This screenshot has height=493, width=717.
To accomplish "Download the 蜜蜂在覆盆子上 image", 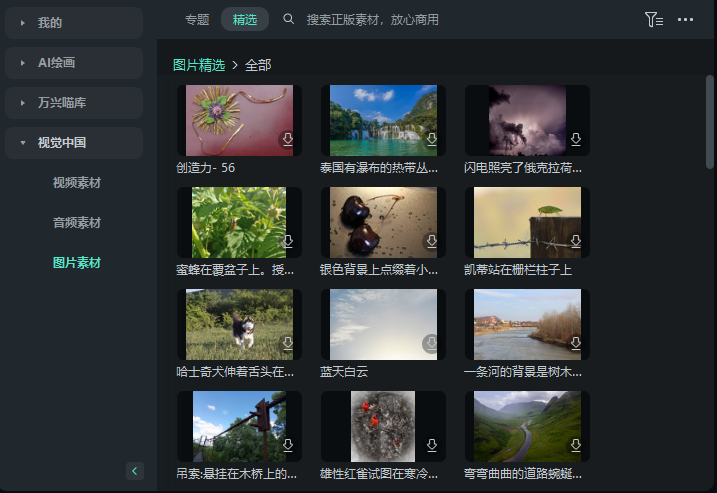I will point(288,241).
